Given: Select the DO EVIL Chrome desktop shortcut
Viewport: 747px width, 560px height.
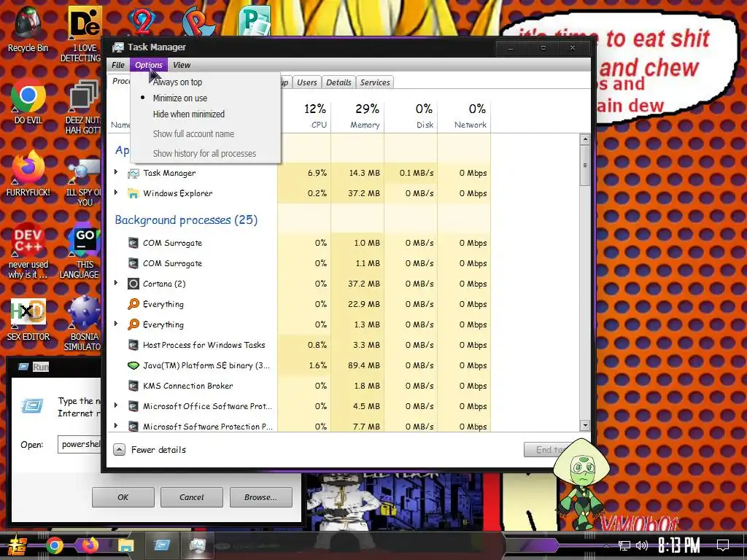Looking at the screenshot, I should [x=28, y=102].
